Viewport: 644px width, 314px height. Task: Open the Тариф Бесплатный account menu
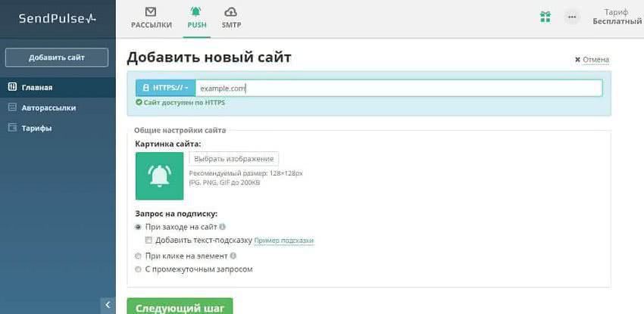click(x=617, y=17)
